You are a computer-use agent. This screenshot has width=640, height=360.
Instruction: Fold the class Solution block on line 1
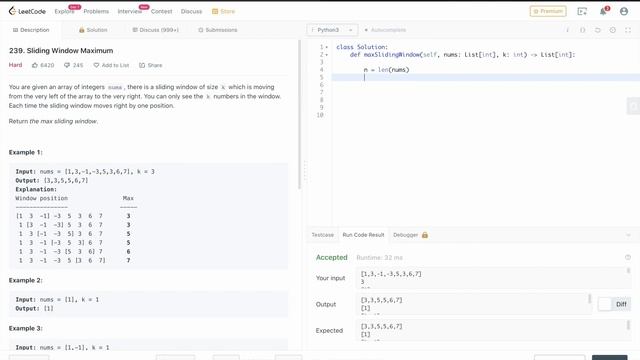327,47
